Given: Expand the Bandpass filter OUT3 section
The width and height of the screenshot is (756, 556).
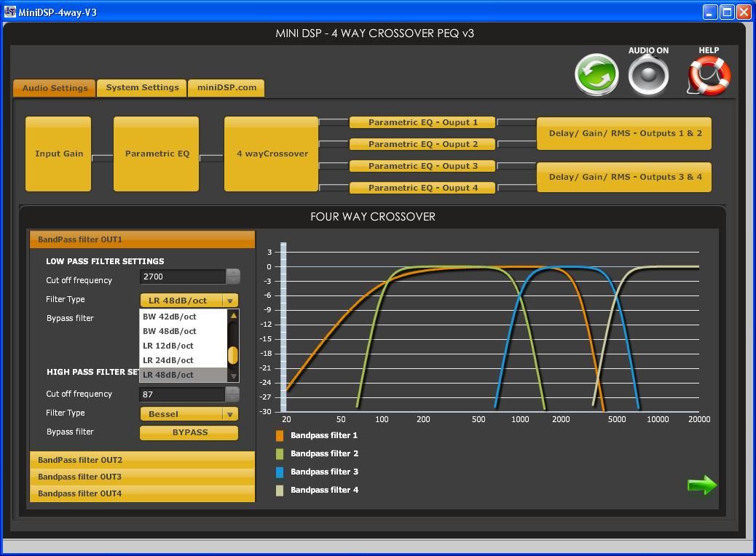Looking at the screenshot, I should 142,477.
